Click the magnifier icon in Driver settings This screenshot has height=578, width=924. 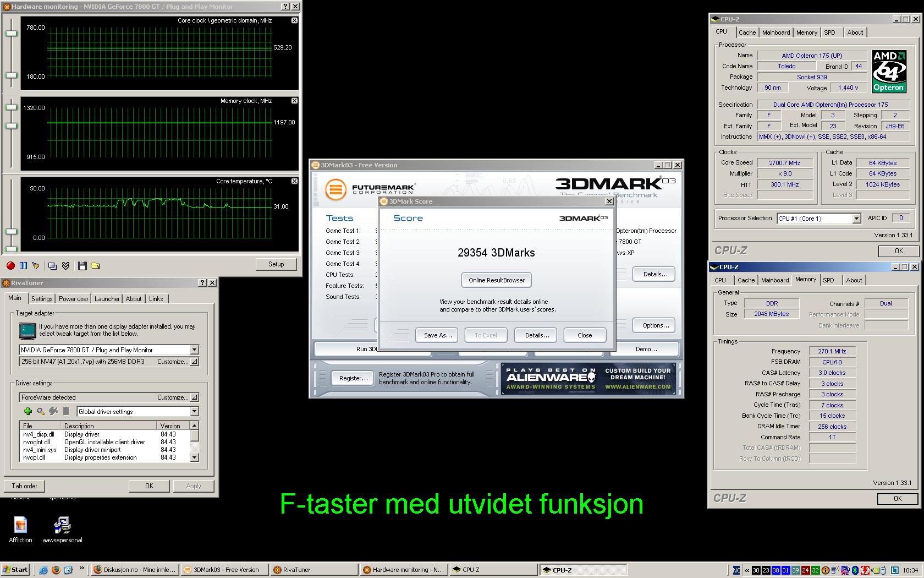click(x=41, y=411)
